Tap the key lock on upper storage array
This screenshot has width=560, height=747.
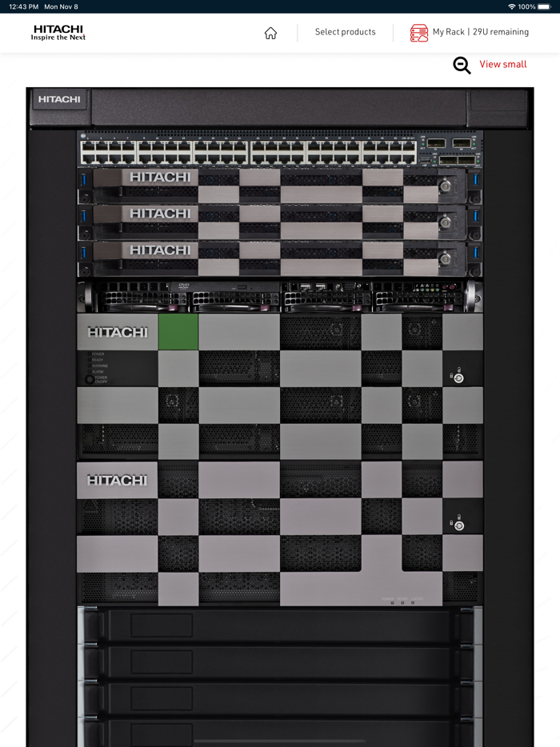[458, 378]
